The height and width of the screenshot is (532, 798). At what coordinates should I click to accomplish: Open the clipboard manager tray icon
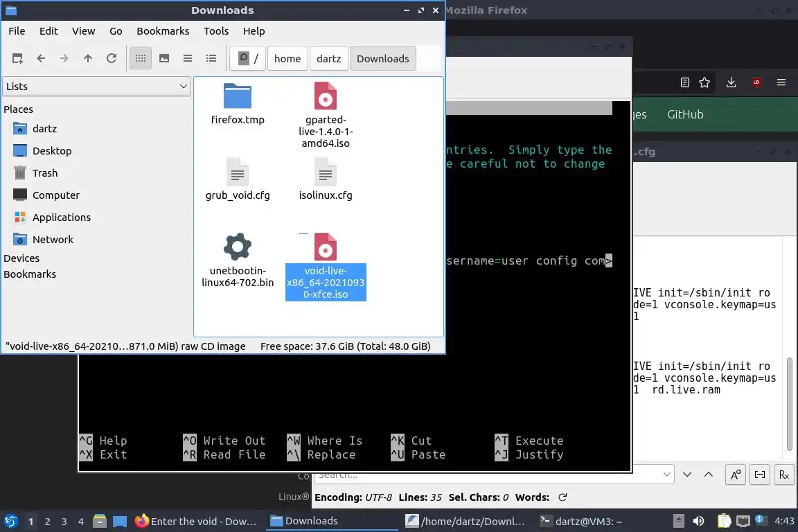coord(724,521)
